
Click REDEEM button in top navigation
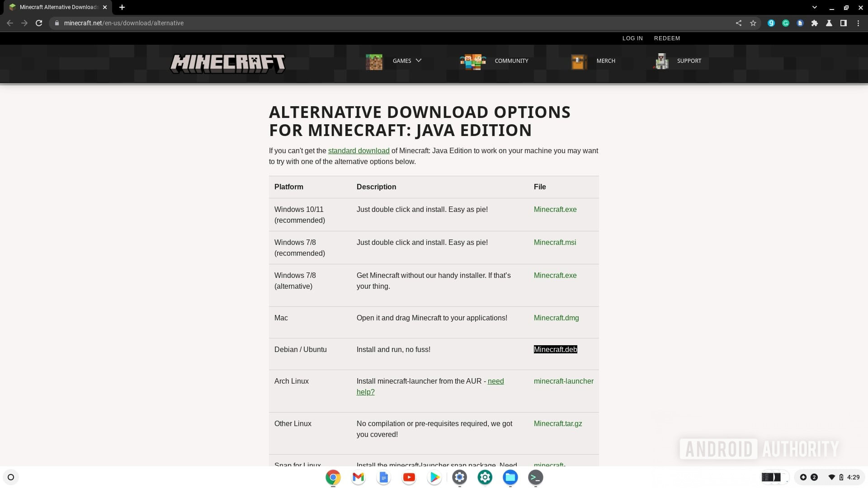[x=667, y=38]
